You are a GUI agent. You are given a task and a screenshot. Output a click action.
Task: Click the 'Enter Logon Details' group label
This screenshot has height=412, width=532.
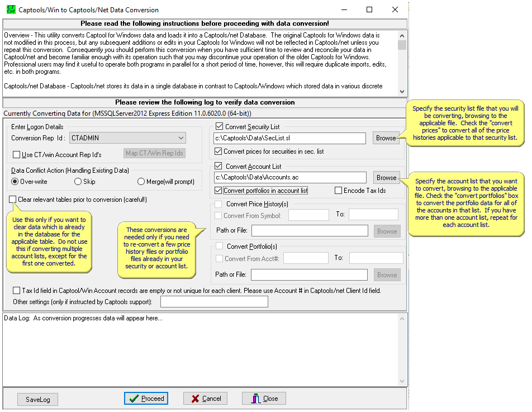tap(37, 127)
